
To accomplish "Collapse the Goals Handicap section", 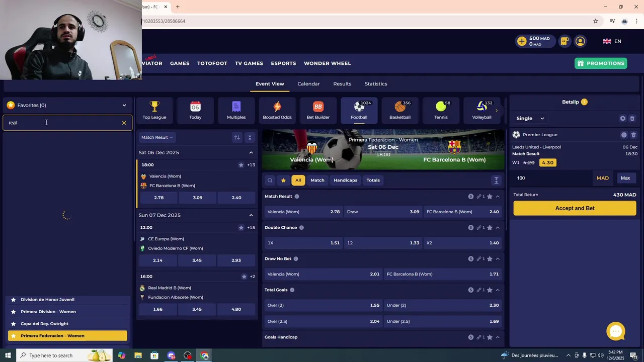I will tap(498, 337).
